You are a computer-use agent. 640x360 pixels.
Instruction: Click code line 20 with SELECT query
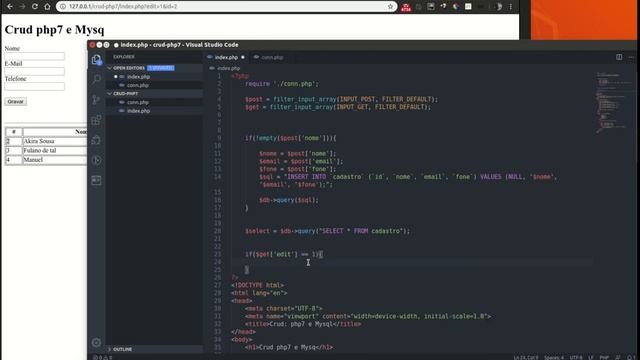(x=327, y=231)
